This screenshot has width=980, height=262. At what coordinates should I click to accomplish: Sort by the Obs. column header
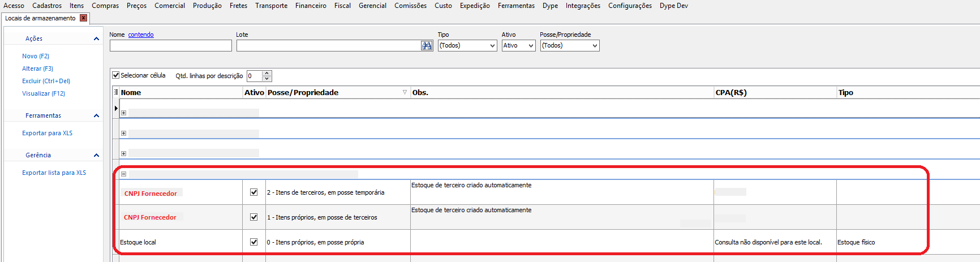[x=562, y=92]
